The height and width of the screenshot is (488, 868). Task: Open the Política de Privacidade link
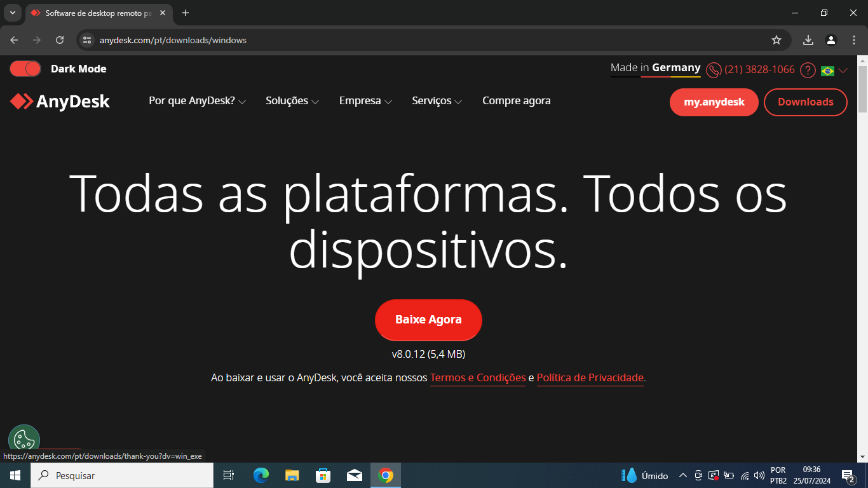pyautogui.click(x=590, y=377)
